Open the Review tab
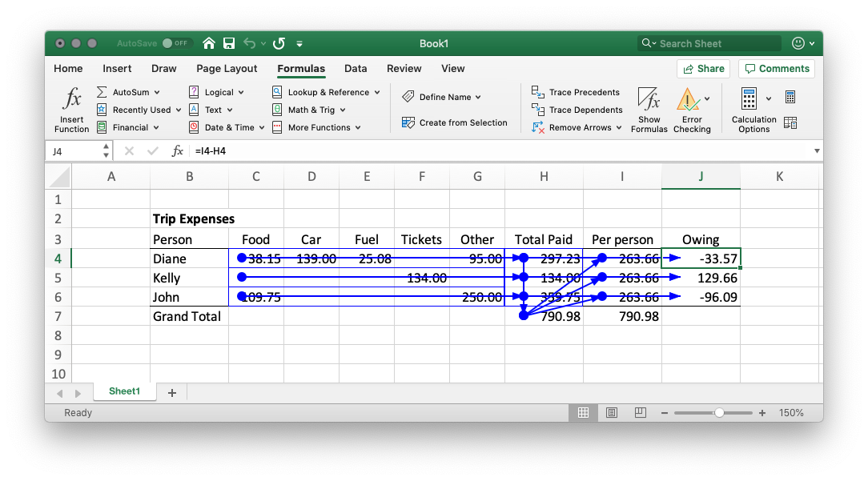The image size is (868, 481). pyautogui.click(x=404, y=68)
